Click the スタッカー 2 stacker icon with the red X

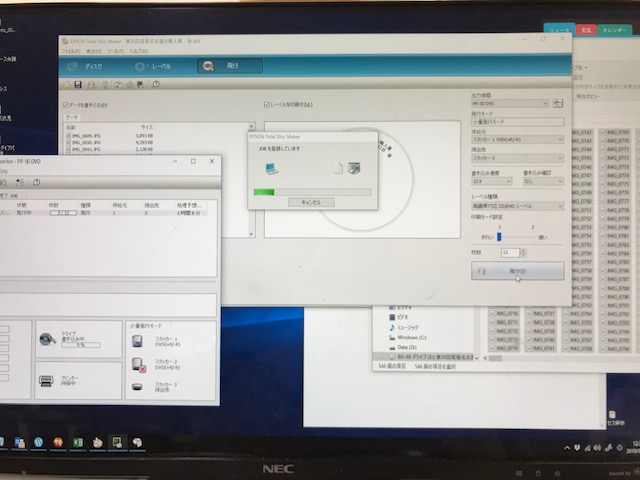(x=138, y=364)
